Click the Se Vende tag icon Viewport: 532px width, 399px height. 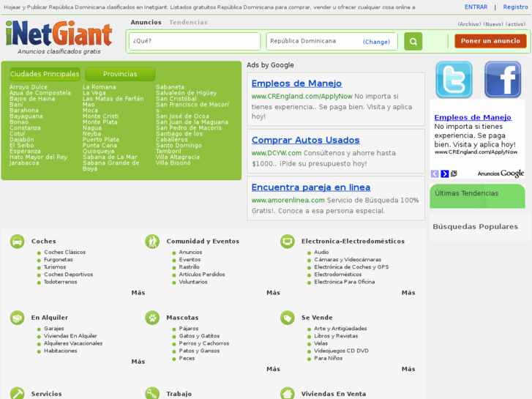pyautogui.click(x=287, y=318)
